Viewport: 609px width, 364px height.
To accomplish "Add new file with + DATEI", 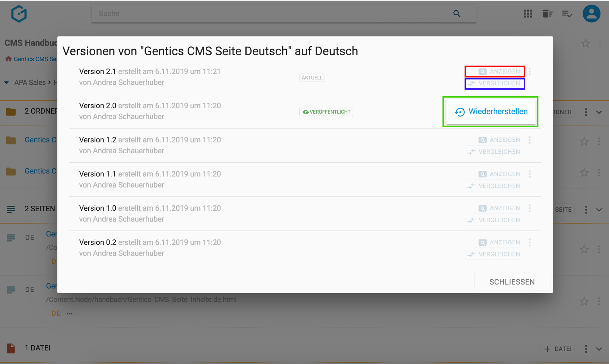I will click(x=558, y=349).
